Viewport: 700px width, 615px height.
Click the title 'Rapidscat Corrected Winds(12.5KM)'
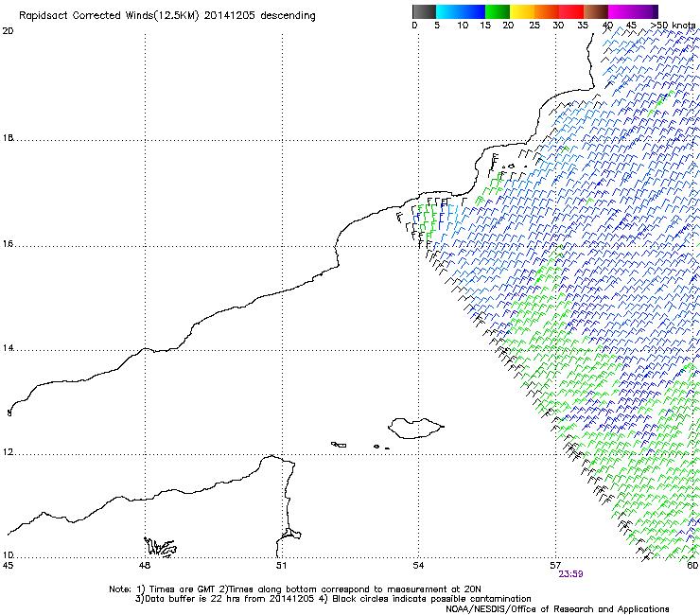coord(109,16)
